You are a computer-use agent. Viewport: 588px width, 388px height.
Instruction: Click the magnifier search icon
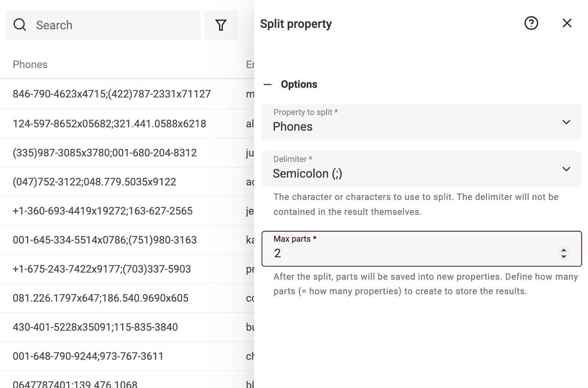[x=20, y=25]
